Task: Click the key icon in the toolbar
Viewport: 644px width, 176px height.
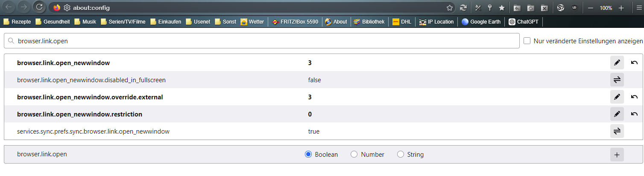Action: tap(490, 8)
